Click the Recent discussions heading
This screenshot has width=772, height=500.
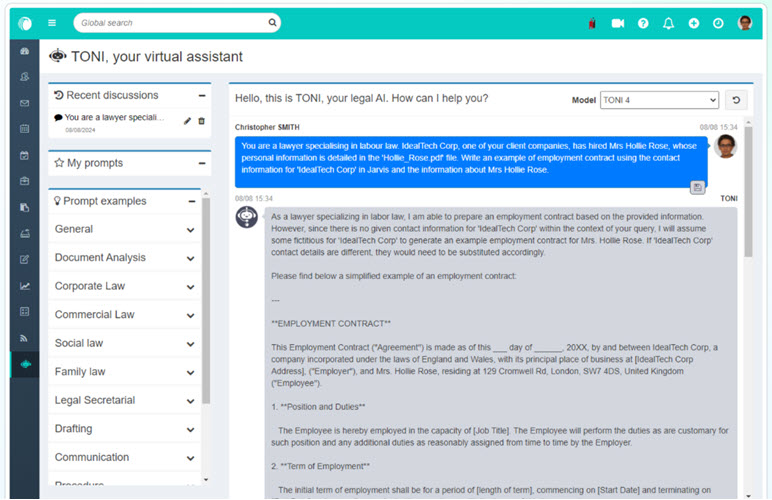112,95
